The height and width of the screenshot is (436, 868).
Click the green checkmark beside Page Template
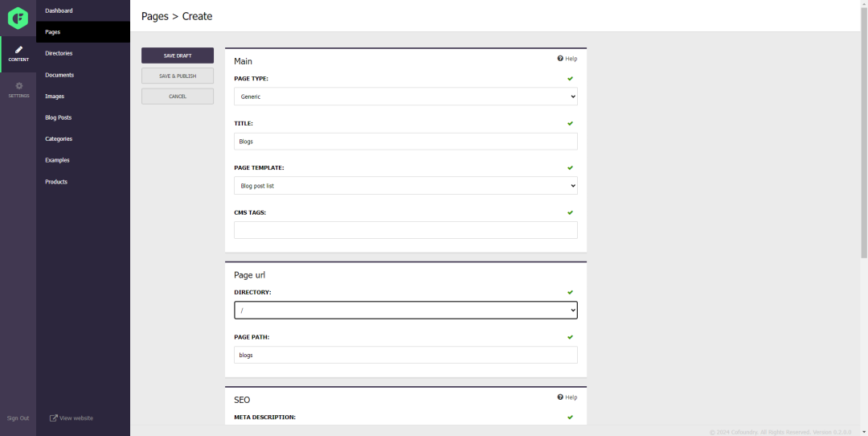click(570, 168)
